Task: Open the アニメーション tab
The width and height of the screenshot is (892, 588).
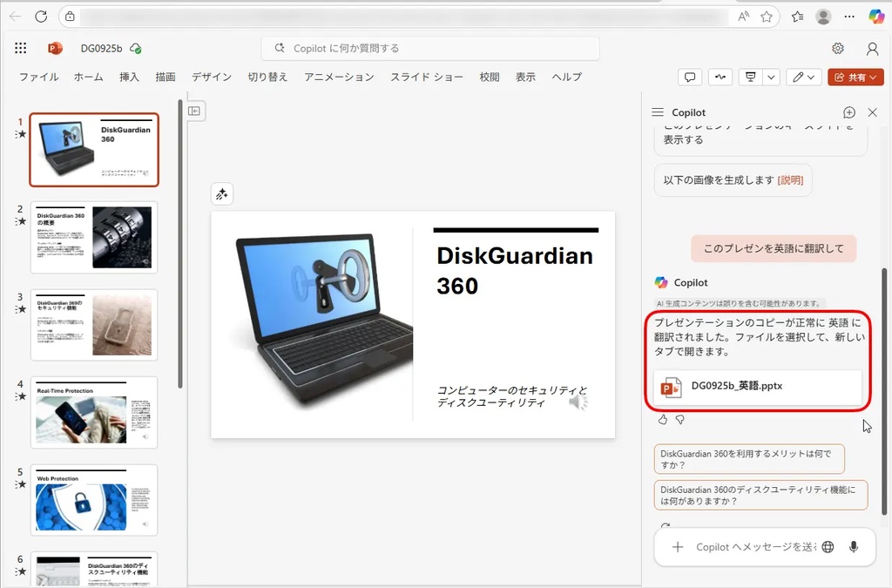Action: (339, 77)
